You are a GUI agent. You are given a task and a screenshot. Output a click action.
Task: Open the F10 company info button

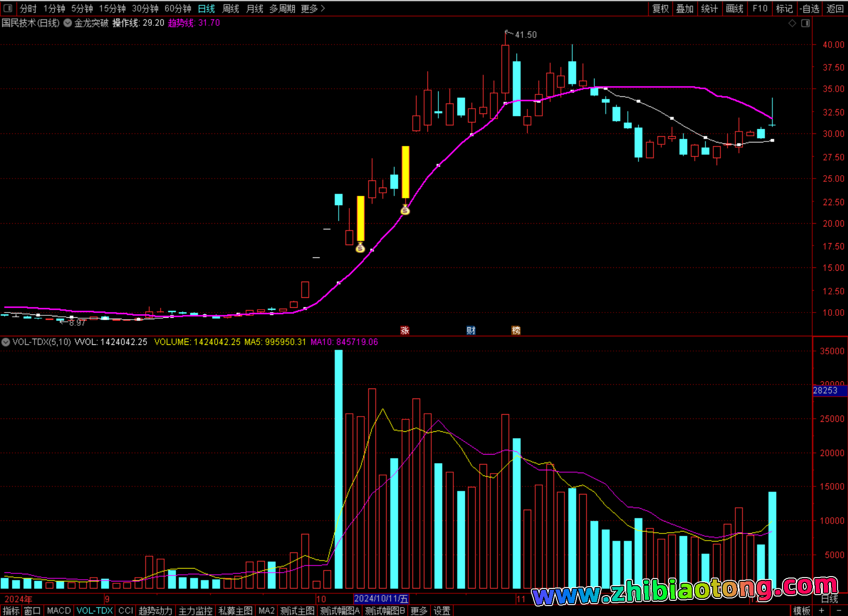coord(760,9)
